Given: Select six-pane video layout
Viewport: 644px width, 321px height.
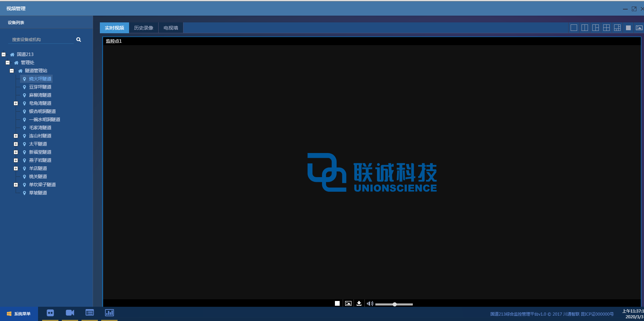Looking at the screenshot, I should [617, 28].
